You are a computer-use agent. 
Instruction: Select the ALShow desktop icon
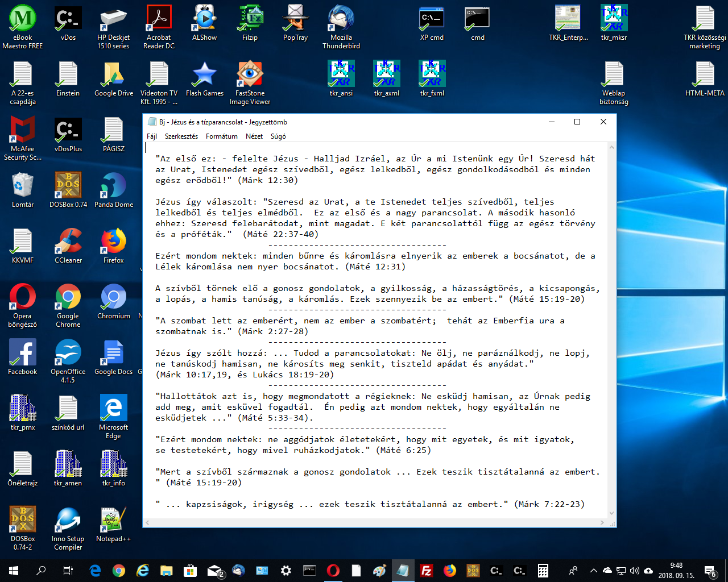(204, 24)
